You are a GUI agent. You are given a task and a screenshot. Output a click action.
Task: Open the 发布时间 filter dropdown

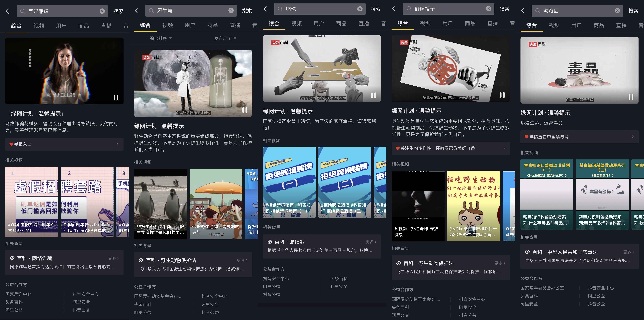[x=225, y=38]
